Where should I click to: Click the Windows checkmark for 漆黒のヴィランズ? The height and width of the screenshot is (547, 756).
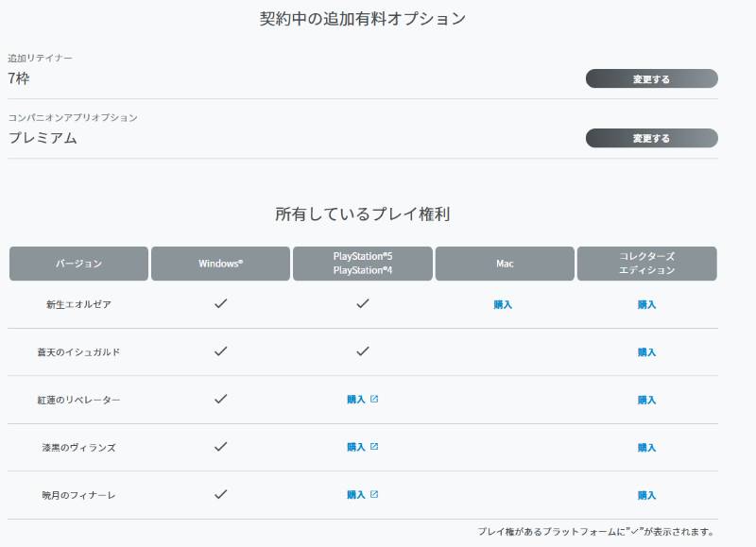pyautogui.click(x=221, y=447)
